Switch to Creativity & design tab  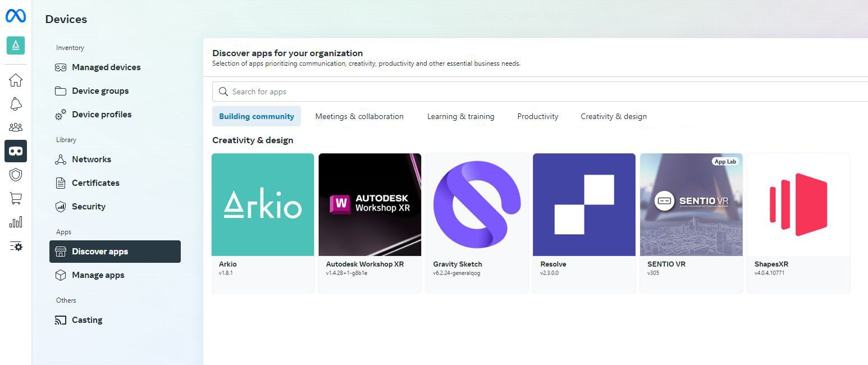tap(614, 116)
